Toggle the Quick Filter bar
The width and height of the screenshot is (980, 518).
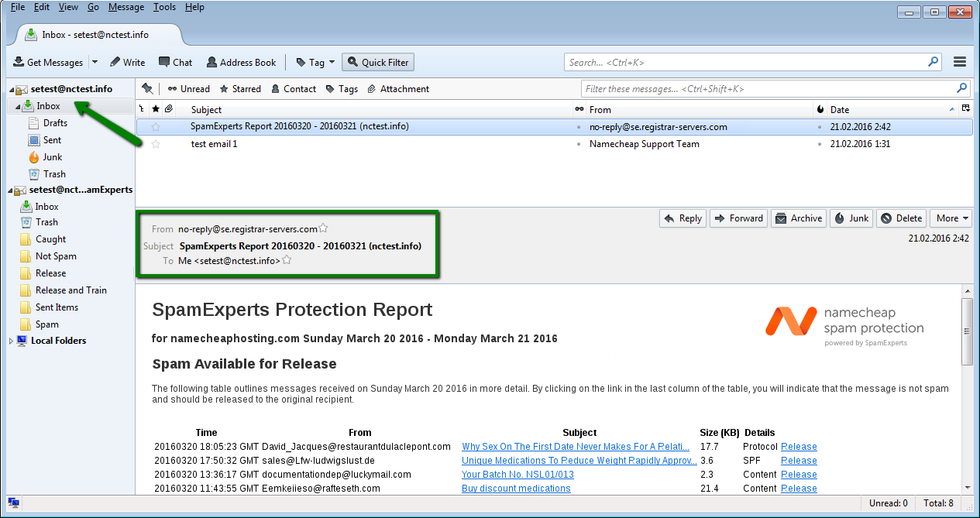coord(378,62)
